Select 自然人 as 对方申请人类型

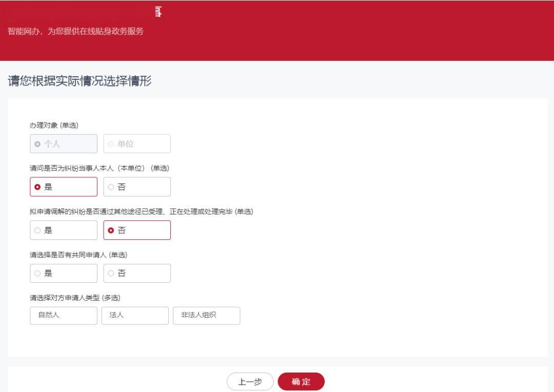pos(63,316)
